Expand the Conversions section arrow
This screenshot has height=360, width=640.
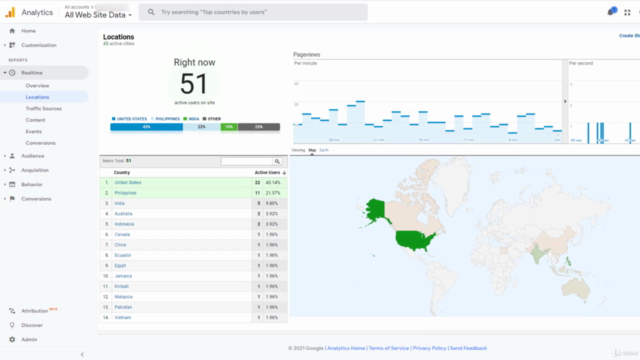(x=5, y=199)
